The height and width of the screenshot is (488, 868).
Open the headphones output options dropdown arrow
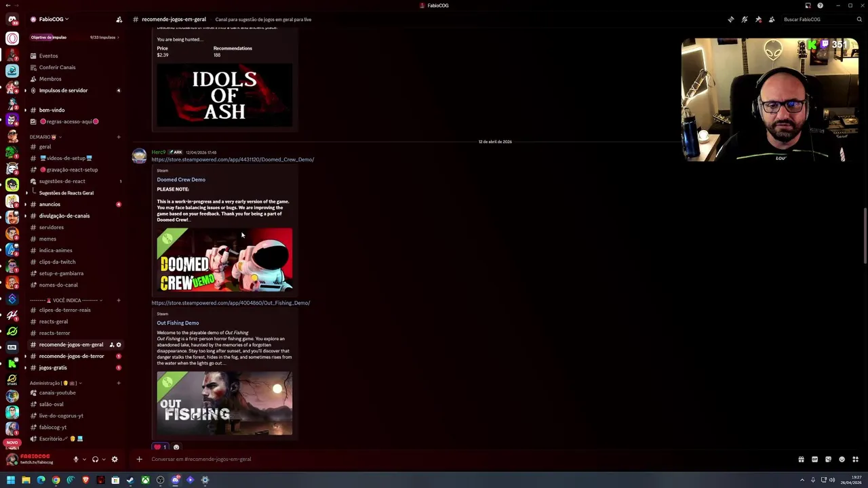tap(103, 460)
